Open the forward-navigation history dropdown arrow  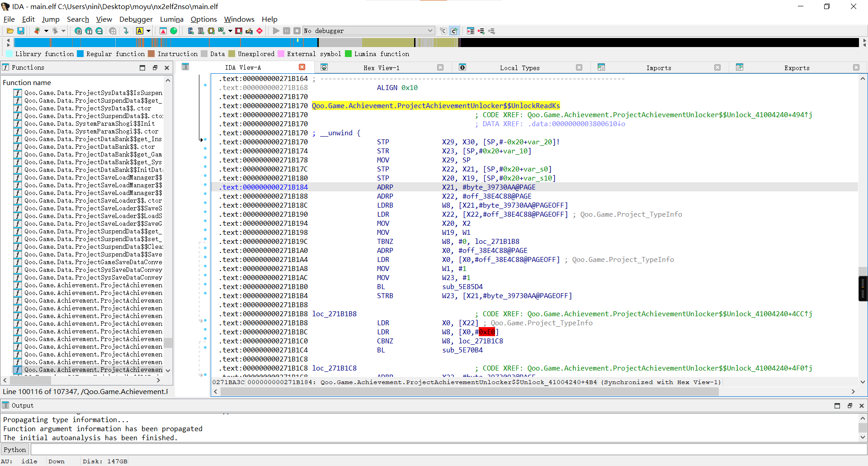coord(63,31)
